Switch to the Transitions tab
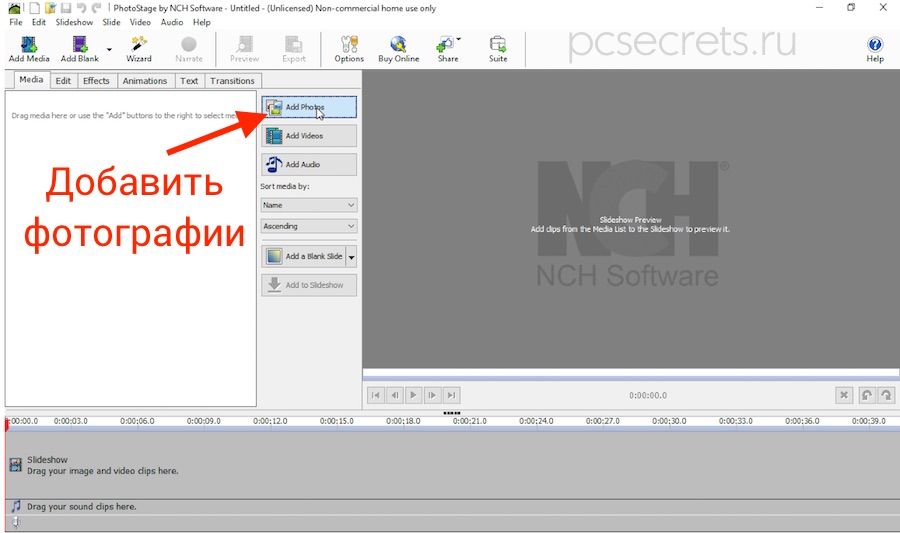The image size is (900, 533). point(232,81)
